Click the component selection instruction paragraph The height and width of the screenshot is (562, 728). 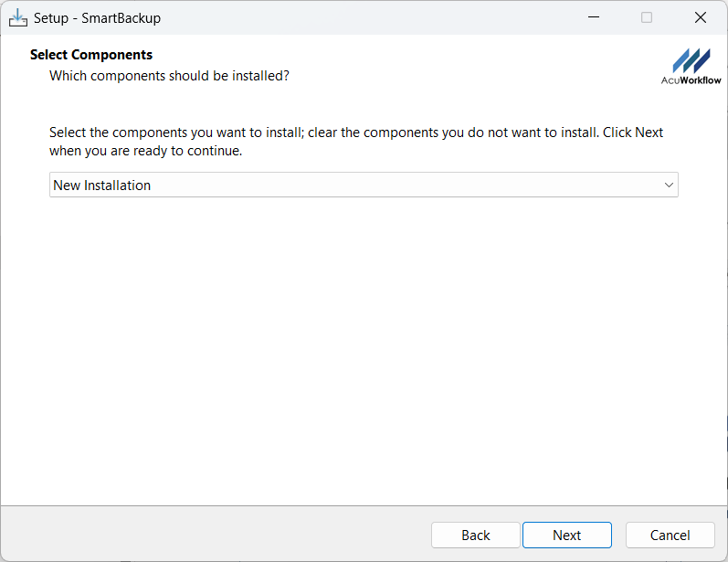point(356,142)
